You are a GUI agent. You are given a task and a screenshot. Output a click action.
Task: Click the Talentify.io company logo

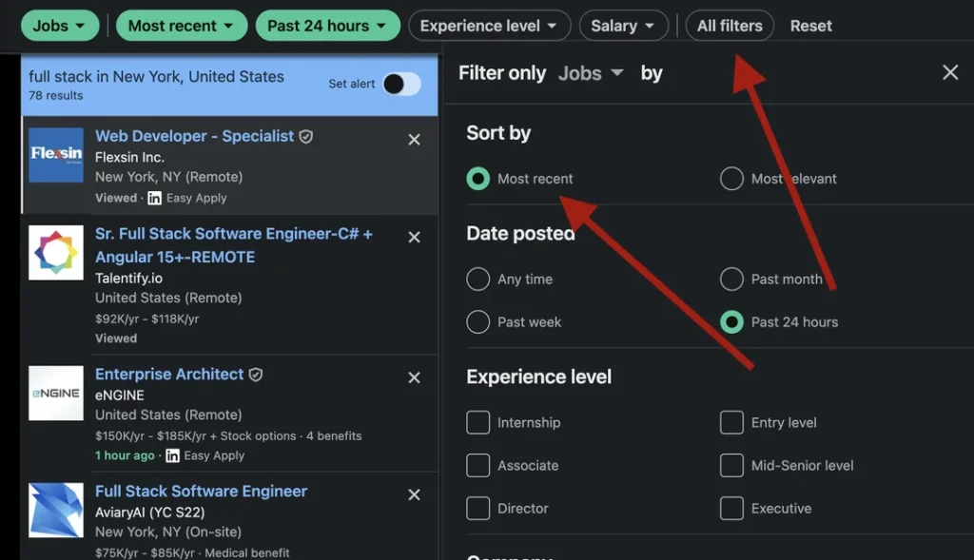pos(55,253)
